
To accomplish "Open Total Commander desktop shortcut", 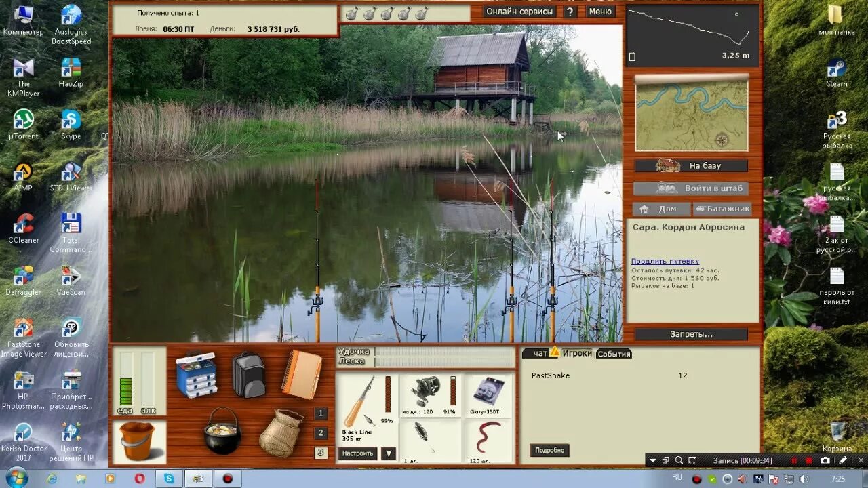I will click(71, 233).
